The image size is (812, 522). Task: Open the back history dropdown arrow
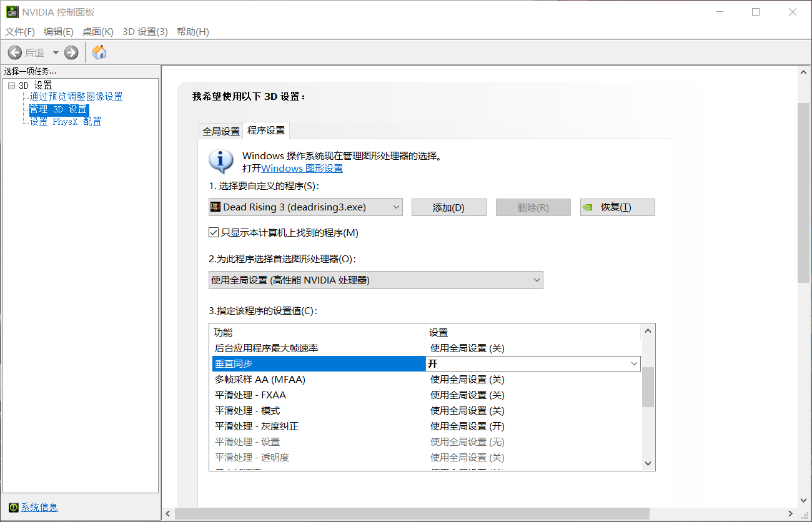point(56,52)
